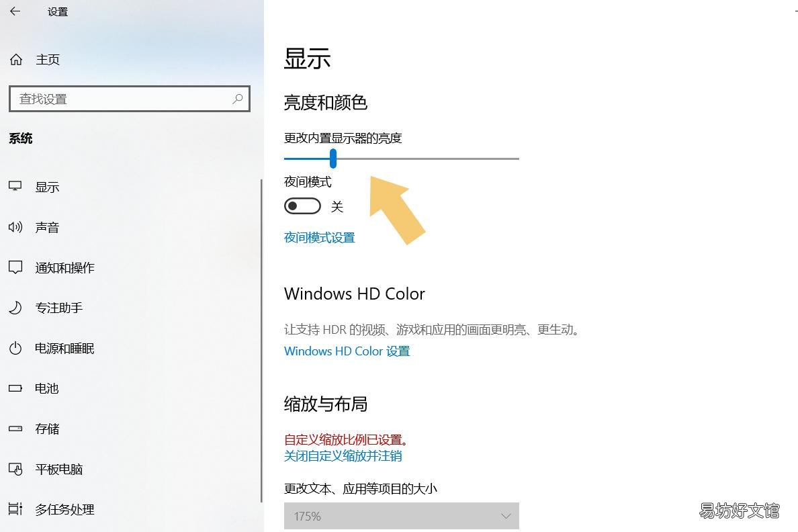Open the Sound speaker icon
This screenshot has width=798, height=532.
(x=15, y=227)
